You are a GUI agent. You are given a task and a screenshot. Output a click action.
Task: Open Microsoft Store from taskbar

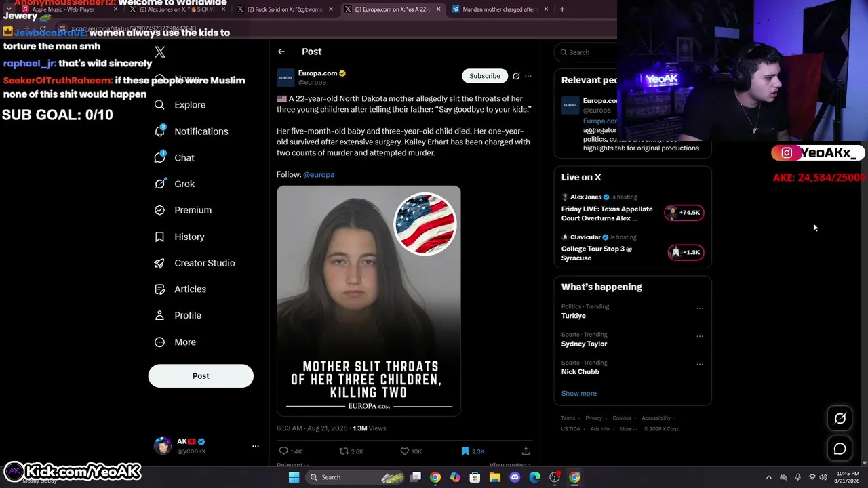tap(475, 477)
